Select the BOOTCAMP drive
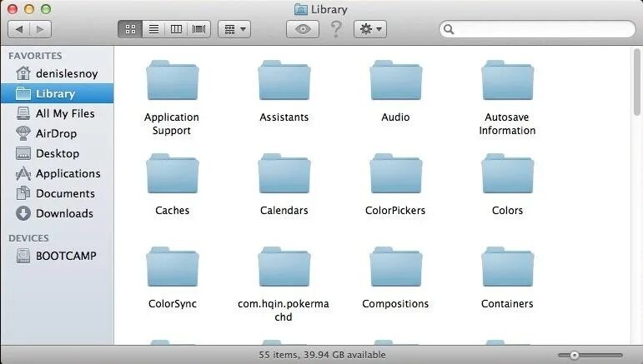This screenshot has width=643, height=364. point(57,256)
